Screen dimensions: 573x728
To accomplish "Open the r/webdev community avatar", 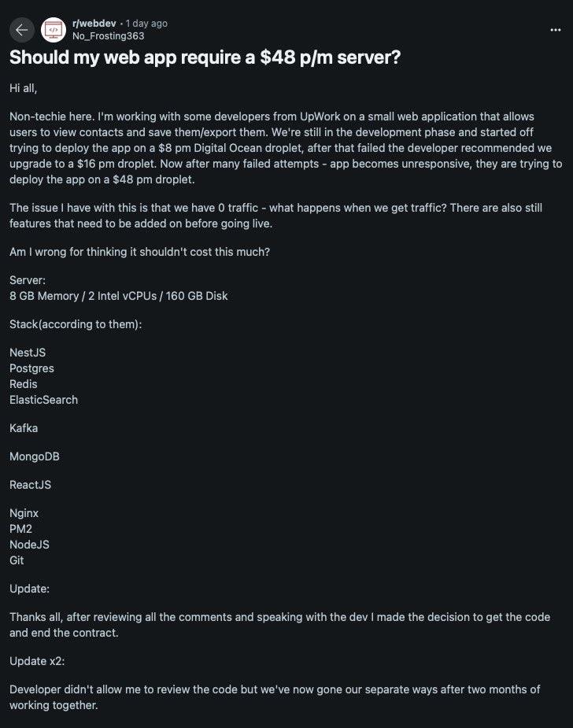I will [x=54, y=30].
